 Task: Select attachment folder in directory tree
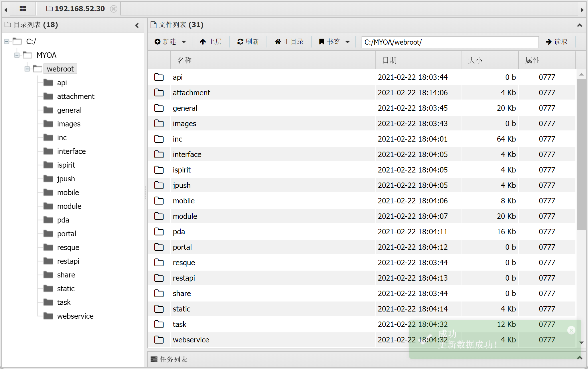[76, 96]
